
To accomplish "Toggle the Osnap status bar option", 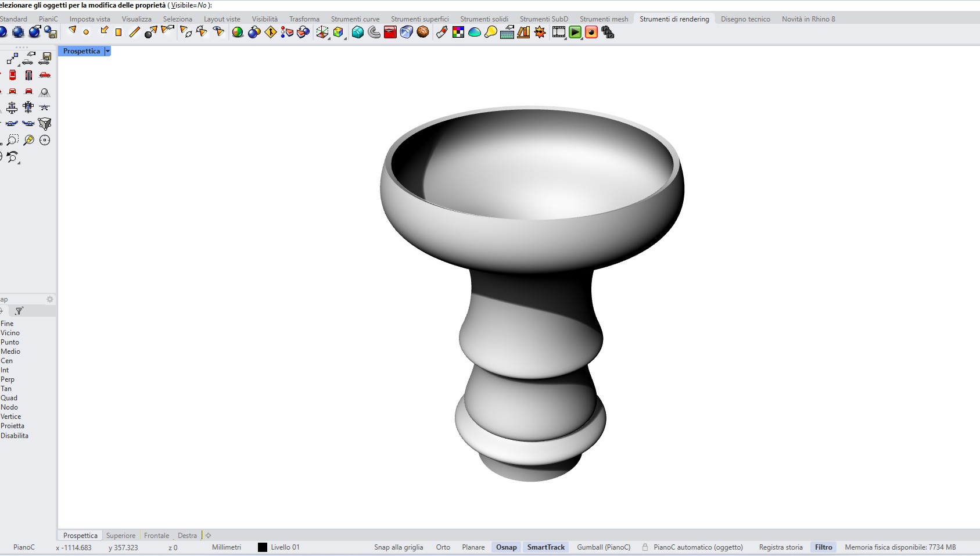I will coord(506,547).
